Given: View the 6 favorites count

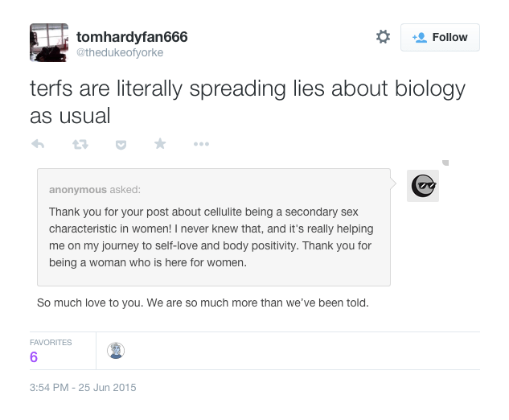Looking at the screenshot, I should click(x=34, y=357).
